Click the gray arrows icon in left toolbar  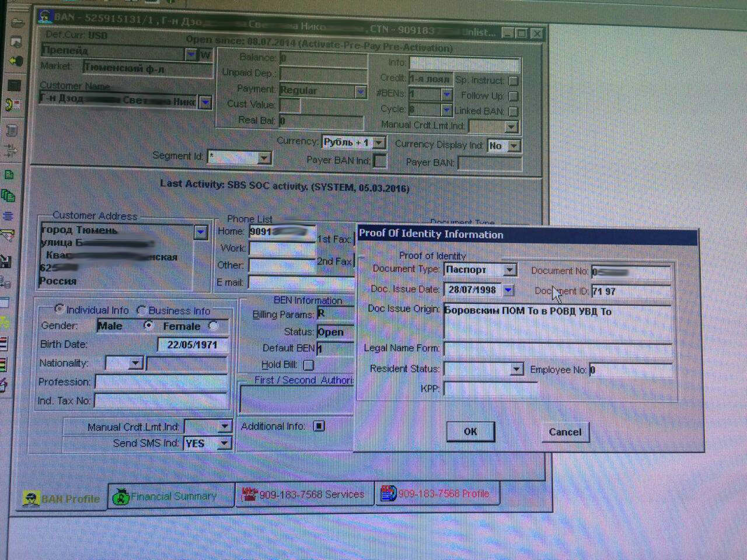(11, 152)
